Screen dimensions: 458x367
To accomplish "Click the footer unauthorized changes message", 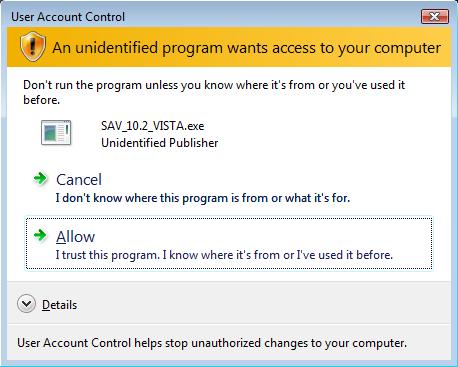I will coord(212,343).
